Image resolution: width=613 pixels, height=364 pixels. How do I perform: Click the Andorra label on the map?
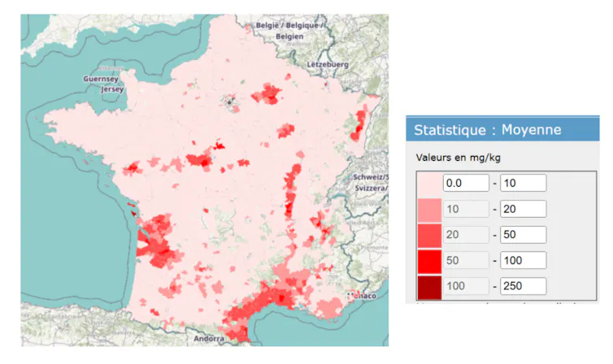[209, 339]
